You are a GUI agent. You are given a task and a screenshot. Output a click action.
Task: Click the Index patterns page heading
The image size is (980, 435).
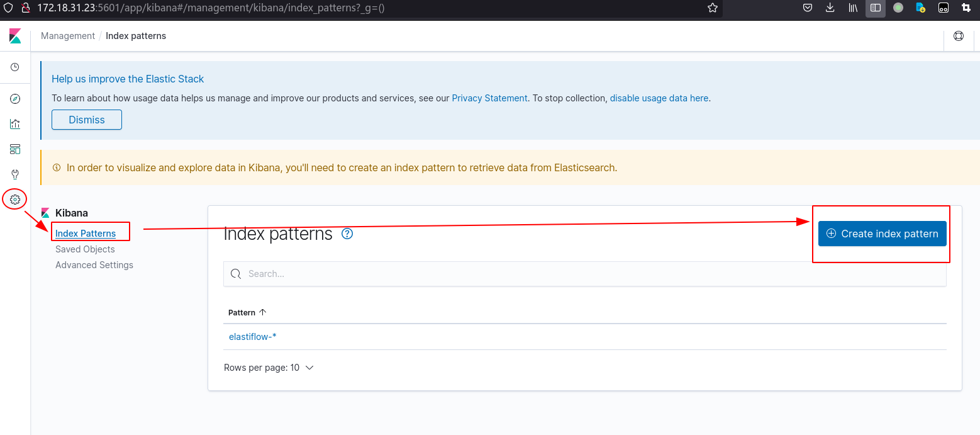[278, 234]
